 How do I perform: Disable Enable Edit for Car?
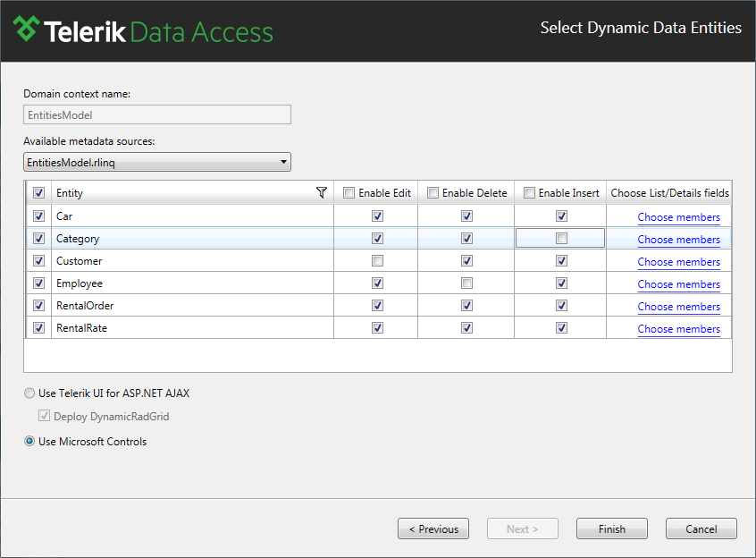click(377, 216)
